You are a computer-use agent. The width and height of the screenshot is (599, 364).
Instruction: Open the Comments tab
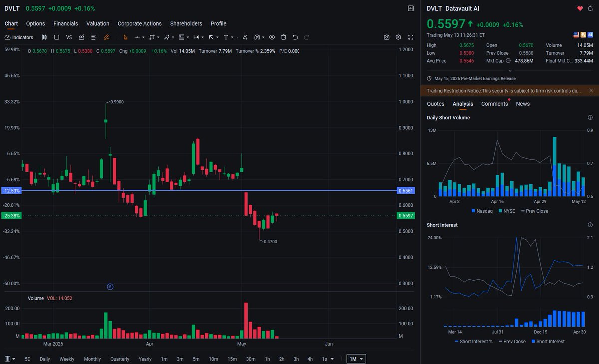coord(494,104)
